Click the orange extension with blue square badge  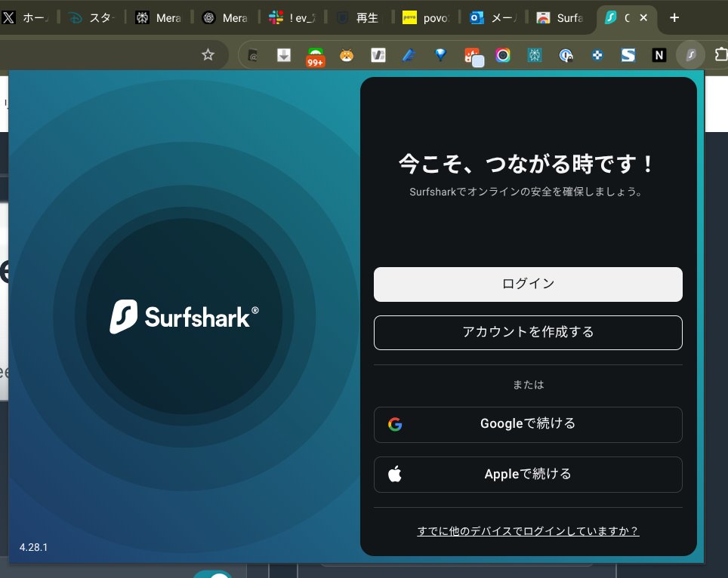pyautogui.click(x=473, y=57)
